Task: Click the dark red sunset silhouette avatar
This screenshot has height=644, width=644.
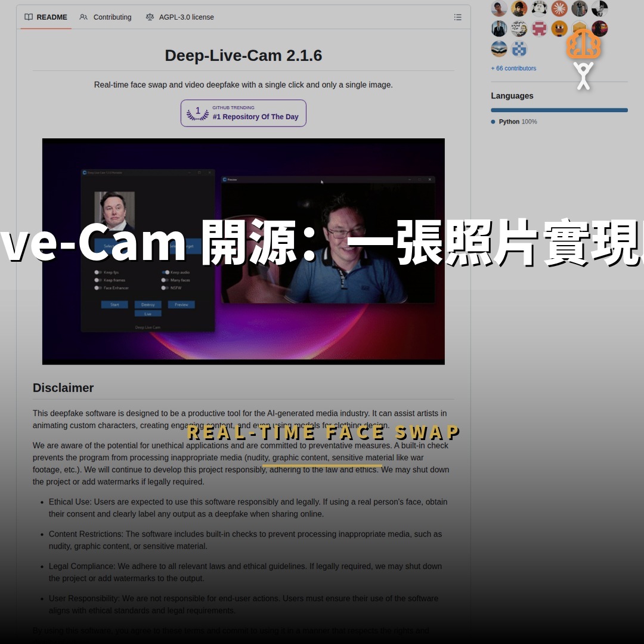Action: click(x=600, y=29)
